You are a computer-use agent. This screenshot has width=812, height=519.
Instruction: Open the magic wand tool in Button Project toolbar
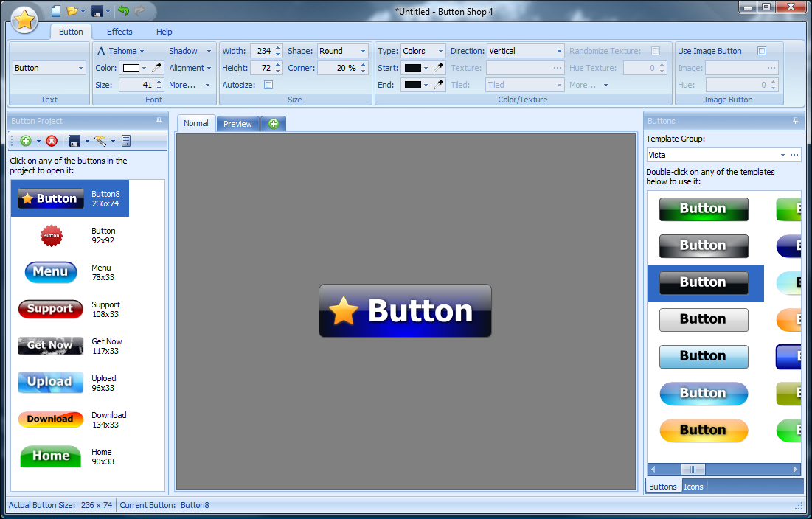pos(98,140)
